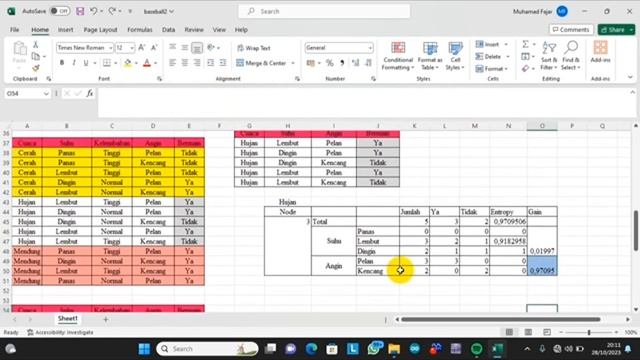Click the formula bar input
640x360 pixels.
363,103
